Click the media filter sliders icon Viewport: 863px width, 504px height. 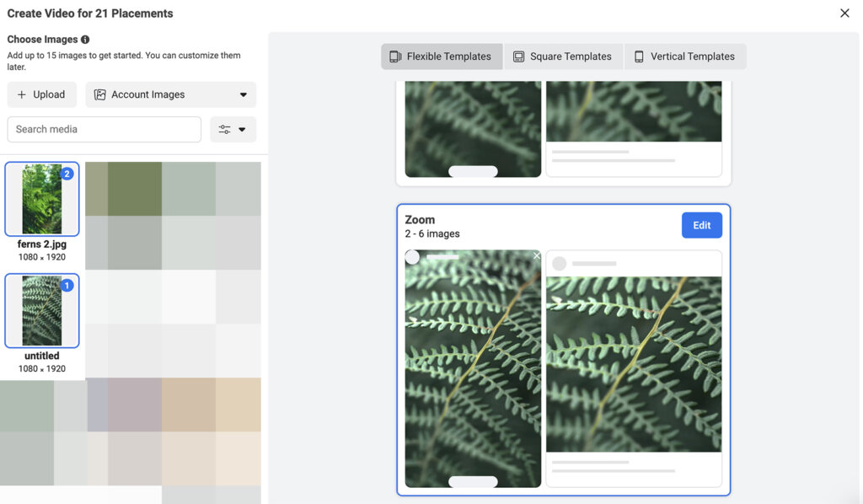(x=224, y=130)
